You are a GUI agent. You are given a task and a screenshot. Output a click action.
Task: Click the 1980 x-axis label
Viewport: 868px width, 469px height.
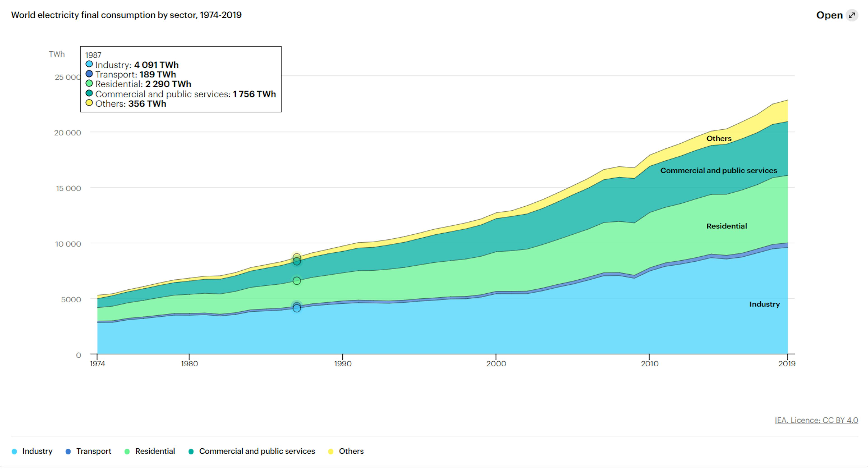(x=189, y=364)
